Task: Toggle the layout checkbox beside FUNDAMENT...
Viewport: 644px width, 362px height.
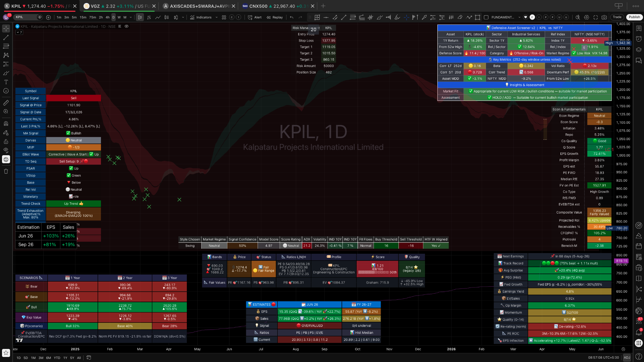Action: (x=486, y=17)
